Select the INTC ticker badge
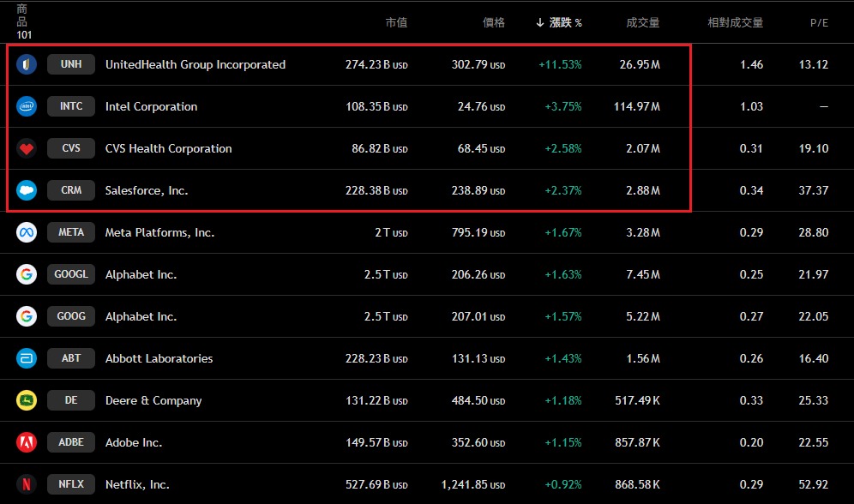The image size is (854, 504). [x=71, y=106]
